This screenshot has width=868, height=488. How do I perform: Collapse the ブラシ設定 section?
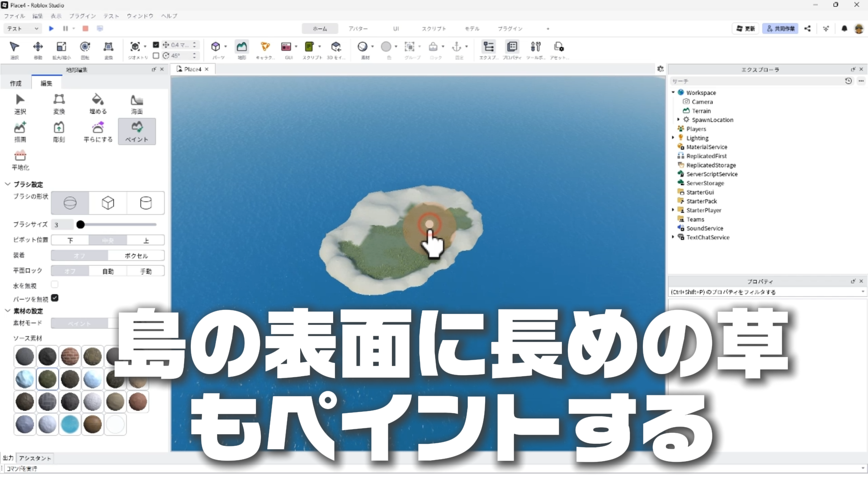(8, 184)
